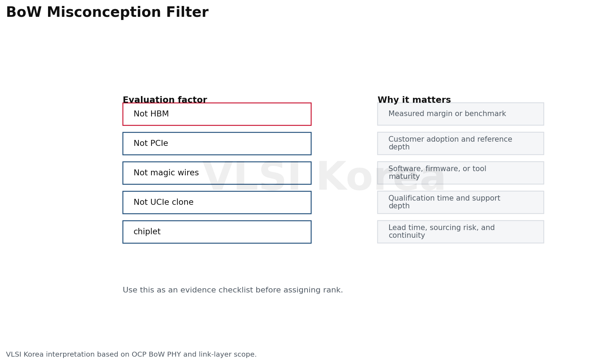Image resolution: width=616 pixels, height=364 pixels.
Task: Select the Not HBM box
Action: [217, 114]
